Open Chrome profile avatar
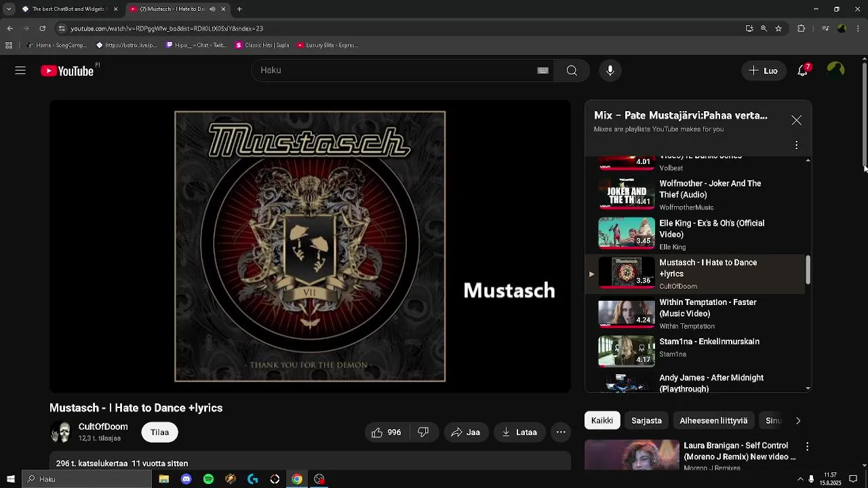Viewport: 868px width, 488px height. point(842,28)
